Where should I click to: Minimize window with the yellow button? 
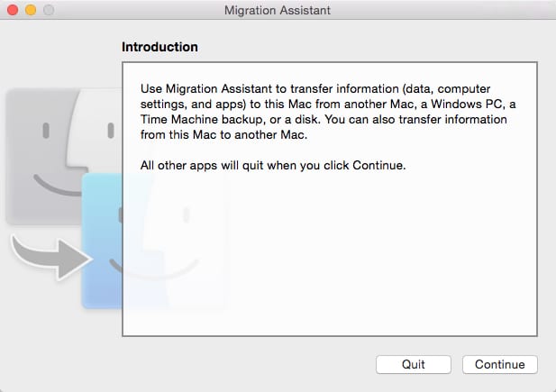[x=31, y=10]
